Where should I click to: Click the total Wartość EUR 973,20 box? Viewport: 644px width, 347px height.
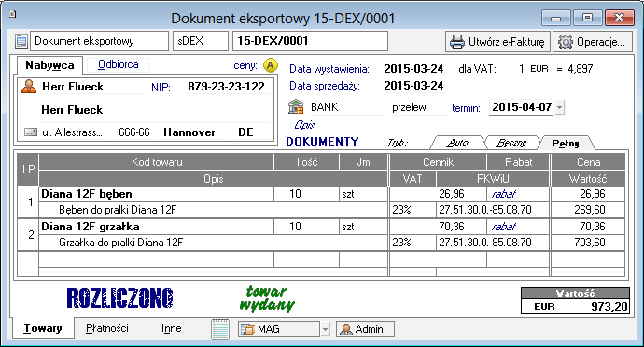(x=575, y=301)
